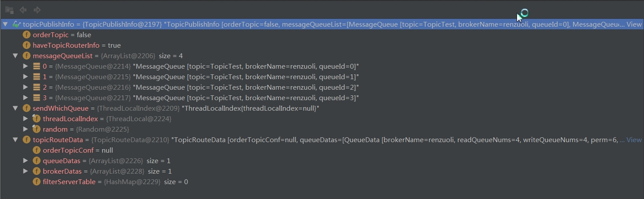Viewport: 644px width, 199px height.
Task: Click the array element icon for index 2
Action: click(37, 87)
